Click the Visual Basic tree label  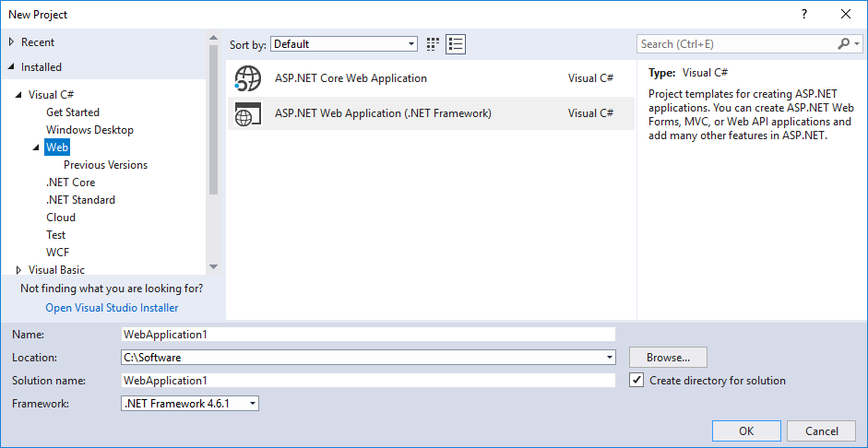point(57,270)
